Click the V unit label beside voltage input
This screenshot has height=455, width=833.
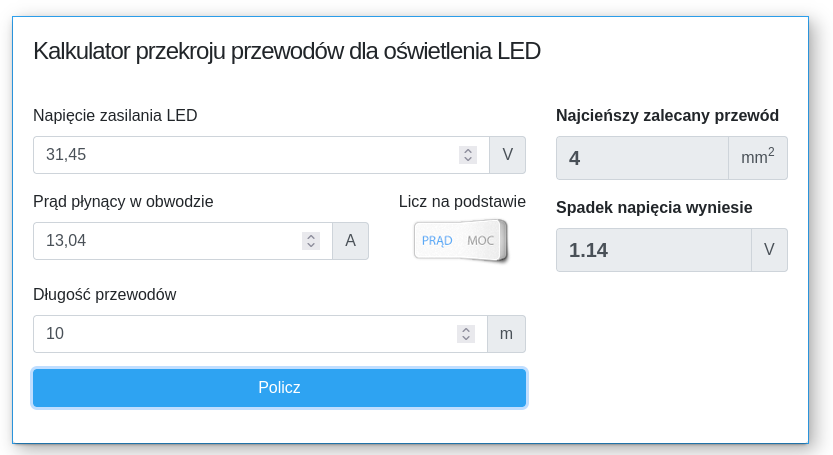pyautogui.click(x=507, y=155)
